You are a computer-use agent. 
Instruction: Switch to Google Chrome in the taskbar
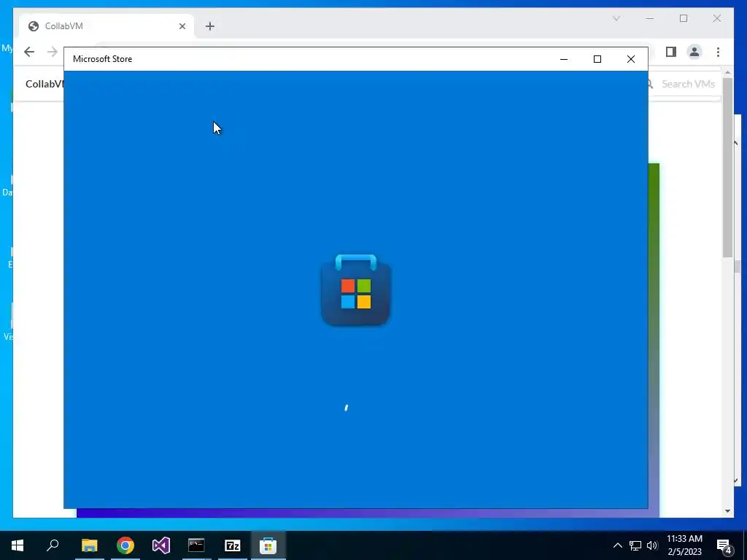pyautogui.click(x=125, y=545)
